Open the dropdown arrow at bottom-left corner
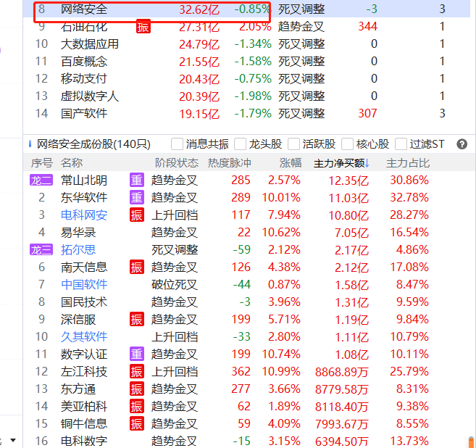 [x=13, y=440]
